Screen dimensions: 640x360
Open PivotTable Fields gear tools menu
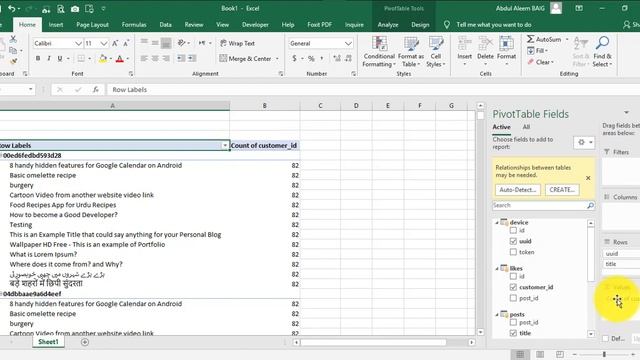point(584,142)
